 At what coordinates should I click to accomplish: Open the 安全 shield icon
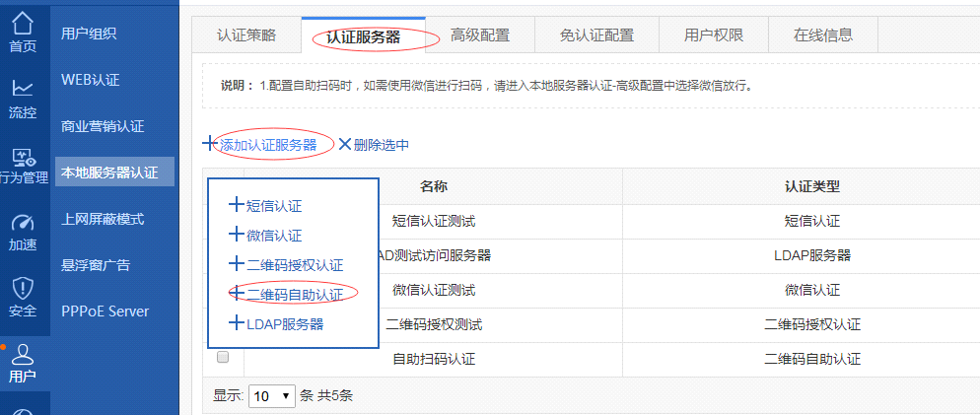pos(22,290)
